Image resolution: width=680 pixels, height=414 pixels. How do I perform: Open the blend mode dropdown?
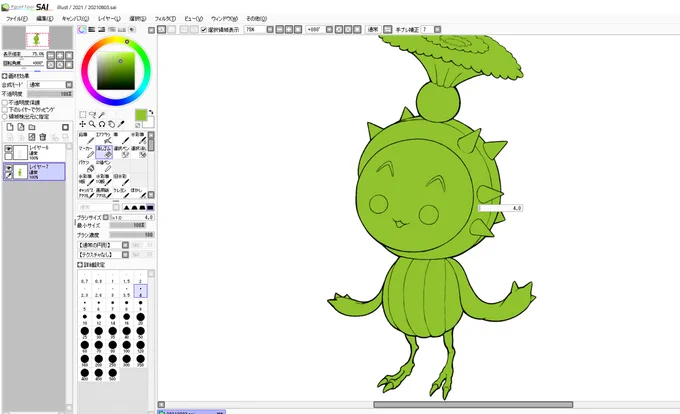tap(50, 85)
